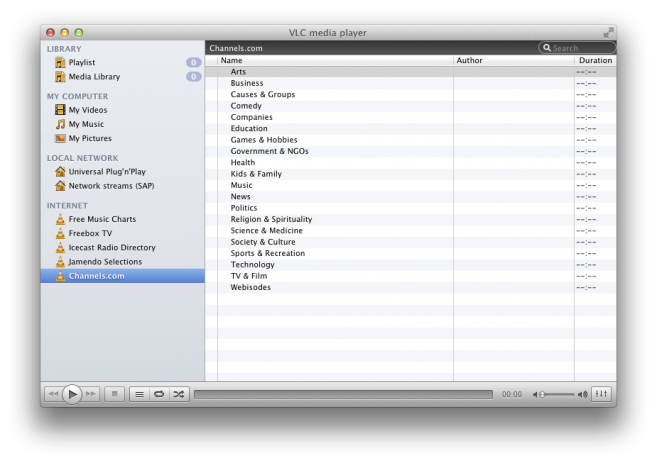Select Channels.com in sidebar
The height and width of the screenshot is (463, 657).
(x=122, y=276)
